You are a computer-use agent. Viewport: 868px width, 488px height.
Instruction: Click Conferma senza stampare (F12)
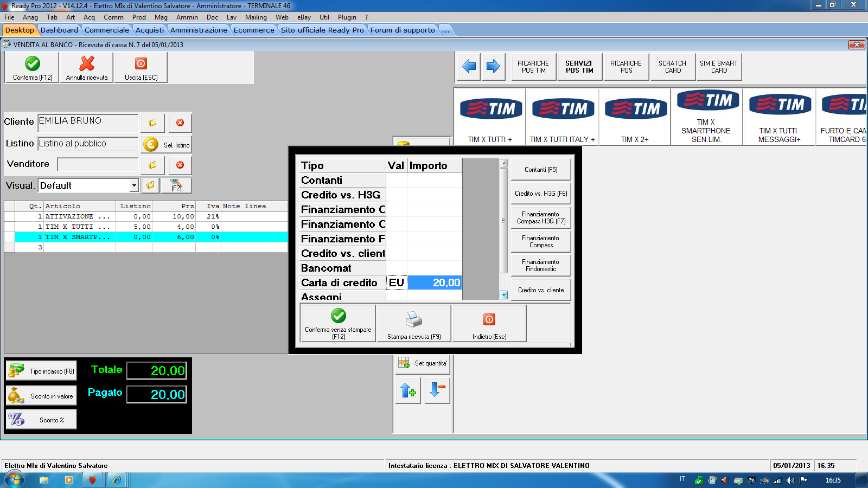point(338,323)
